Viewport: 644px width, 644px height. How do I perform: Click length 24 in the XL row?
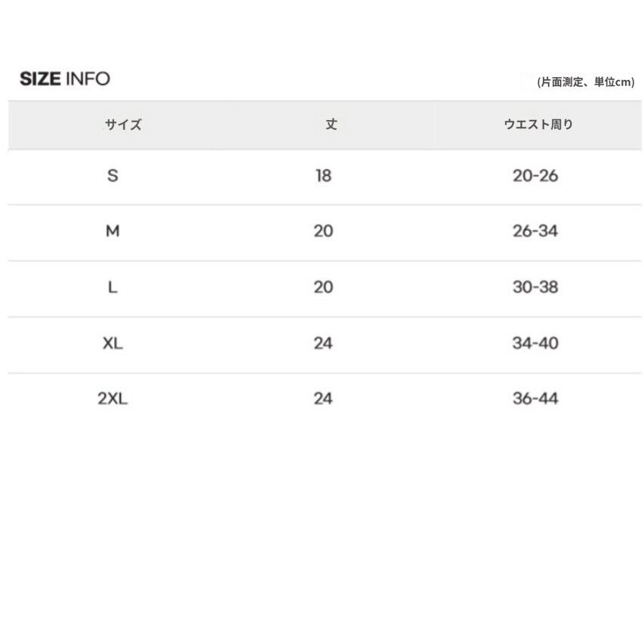(x=323, y=344)
